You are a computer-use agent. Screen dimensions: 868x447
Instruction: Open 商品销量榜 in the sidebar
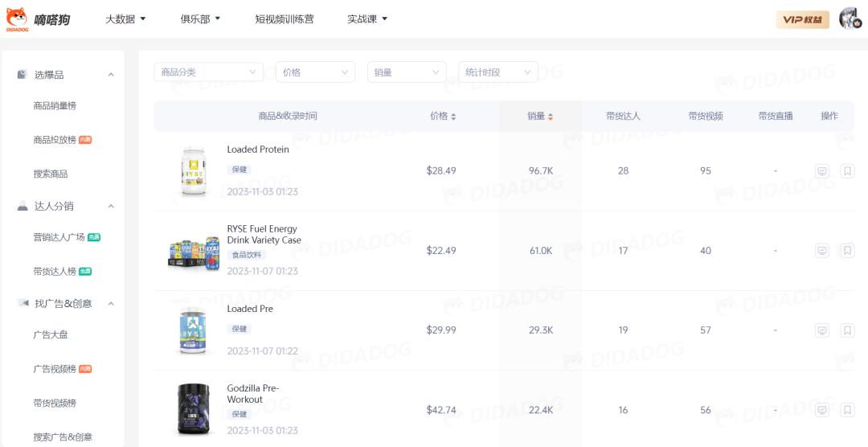pos(55,105)
